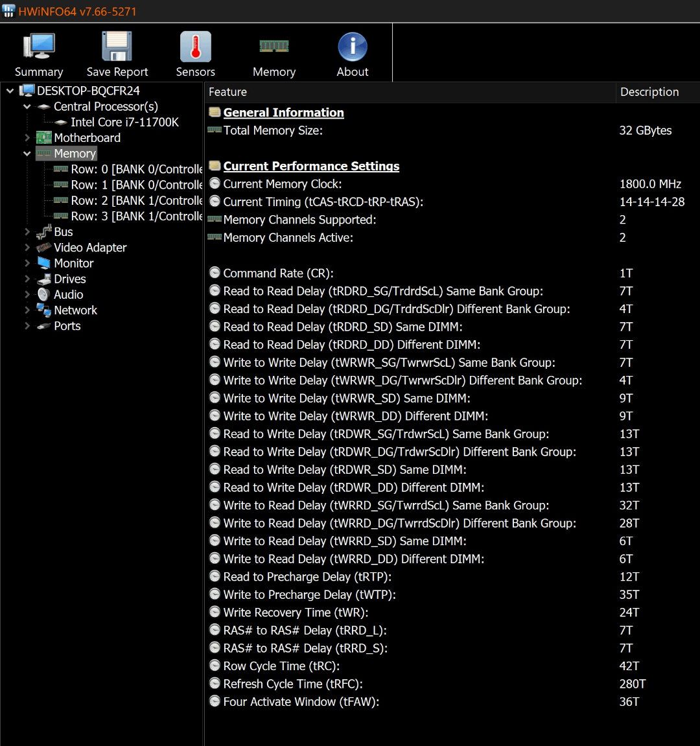Screen dimensions: 700x746
Task: Click the General Information section icon
Action: [215, 112]
